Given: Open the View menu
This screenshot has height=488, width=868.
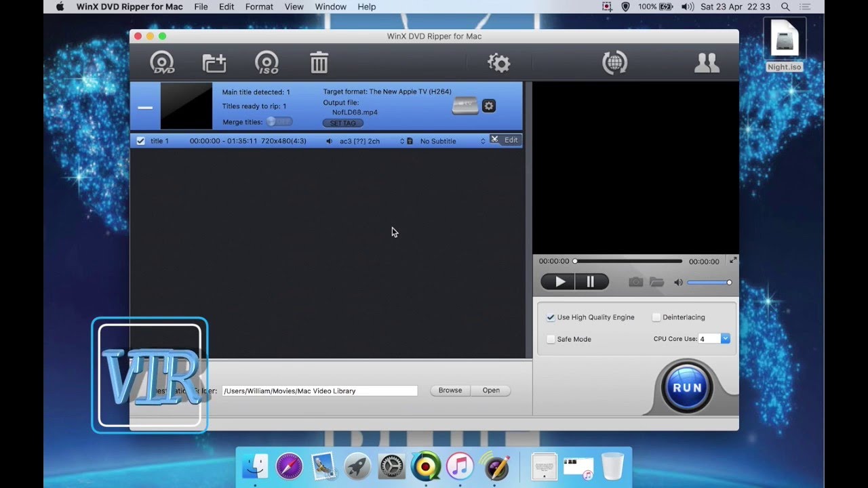Looking at the screenshot, I should [294, 7].
